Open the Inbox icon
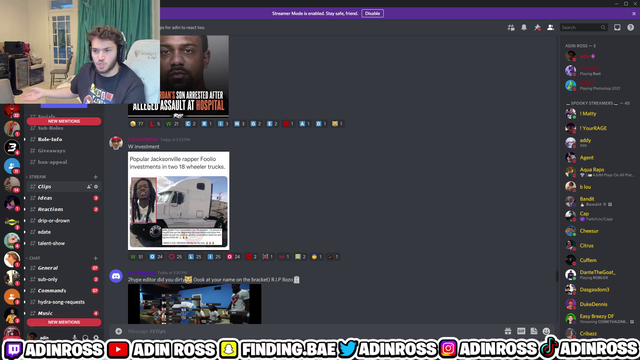640x360 pixels. [x=617, y=27]
